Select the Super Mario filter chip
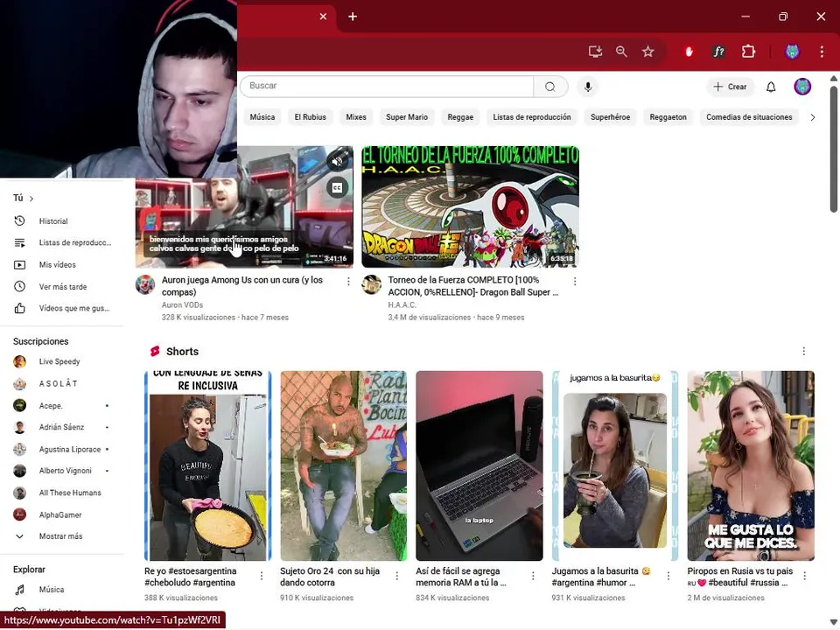 [407, 116]
